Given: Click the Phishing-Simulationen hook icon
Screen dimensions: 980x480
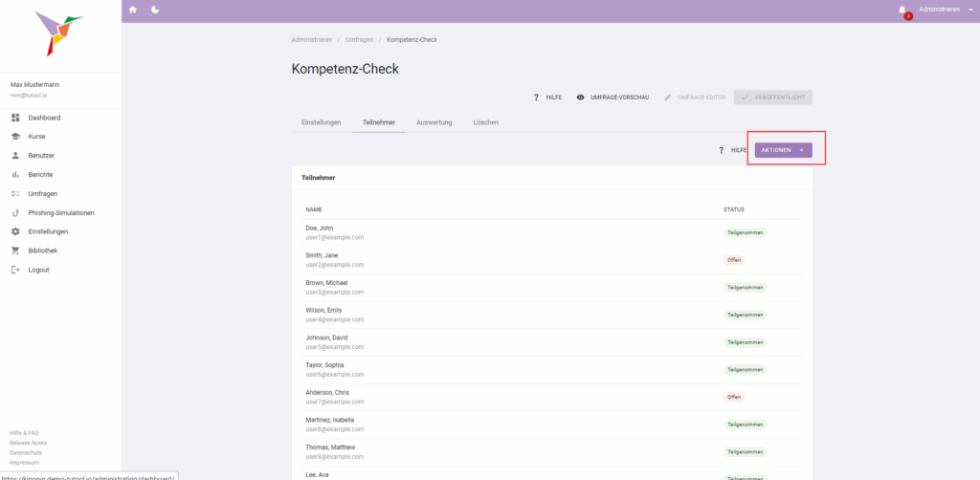Looking at the screenshot, I should pos(15,212).
